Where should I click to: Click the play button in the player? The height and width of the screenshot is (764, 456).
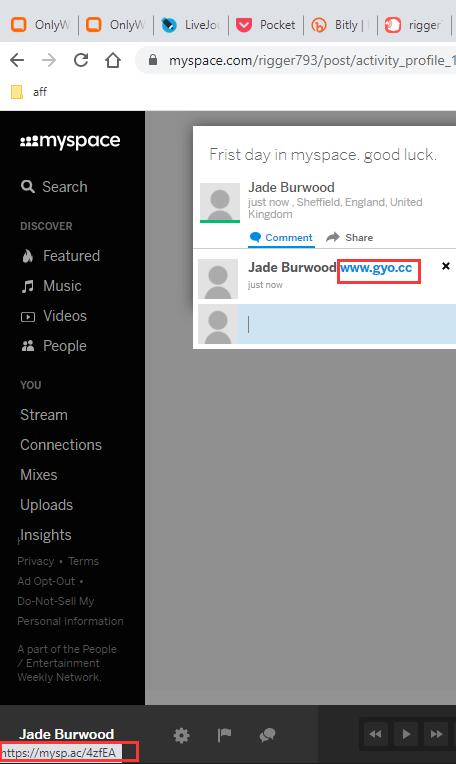point(406,734)
